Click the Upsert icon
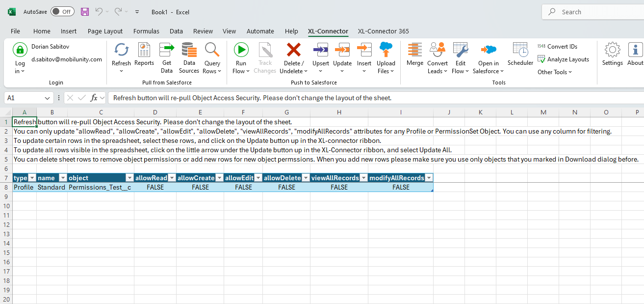 pyautogui.click(x=320, y=50)
